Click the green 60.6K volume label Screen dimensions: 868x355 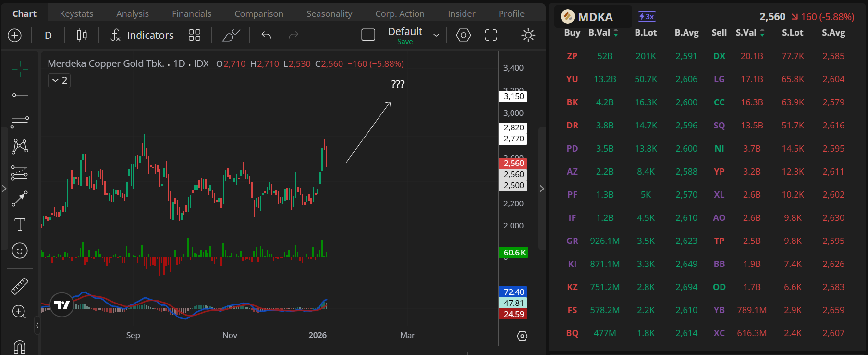513,253
